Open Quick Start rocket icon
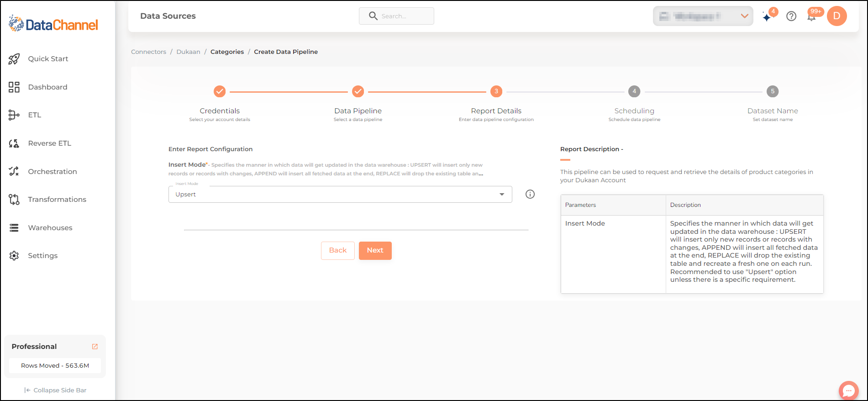868x401 pixels. 14,59
